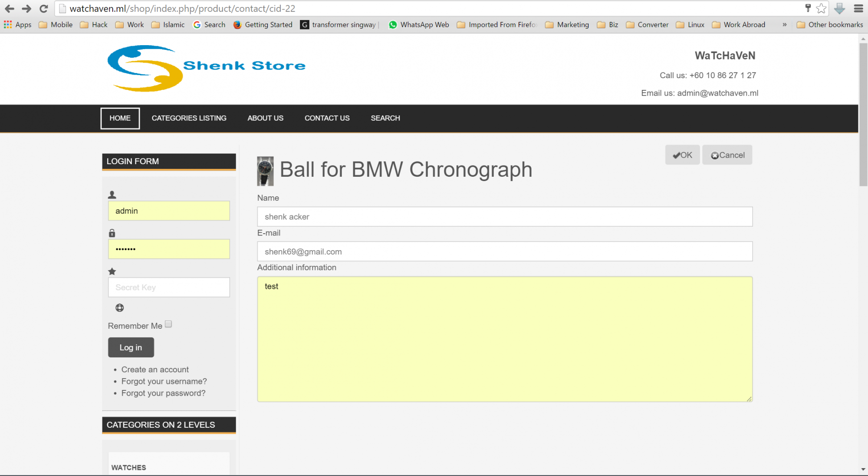Open the Contact Us menu item
This screenshot has height=476, width=868.
click(327, 118)
